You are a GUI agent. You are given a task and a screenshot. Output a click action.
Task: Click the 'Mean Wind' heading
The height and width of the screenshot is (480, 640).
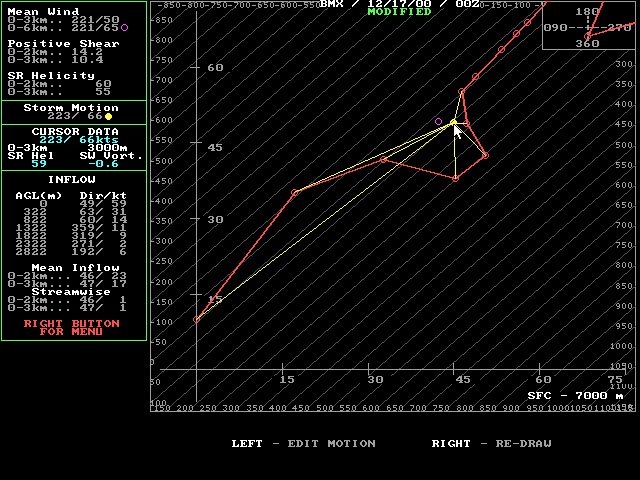point(43,11)
